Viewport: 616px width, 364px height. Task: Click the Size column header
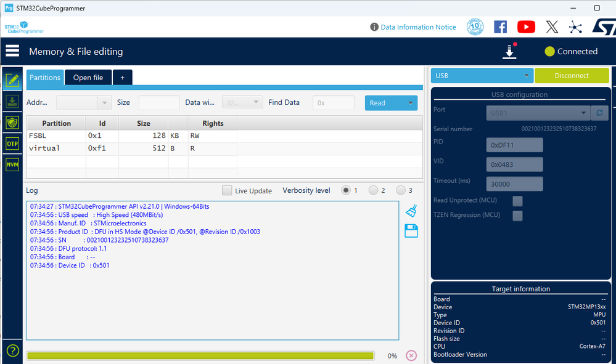144,123
